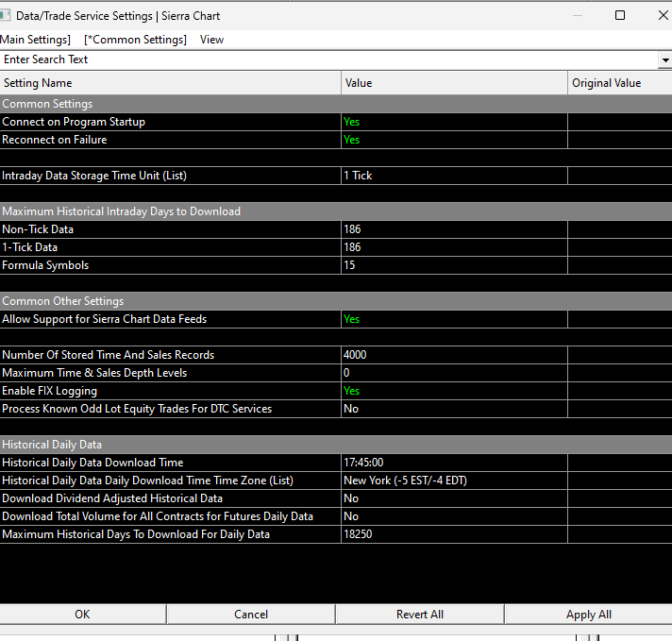The image size is (672, 641).
Task: Focus the Enter Search Text field
Action: coord(328,59)
